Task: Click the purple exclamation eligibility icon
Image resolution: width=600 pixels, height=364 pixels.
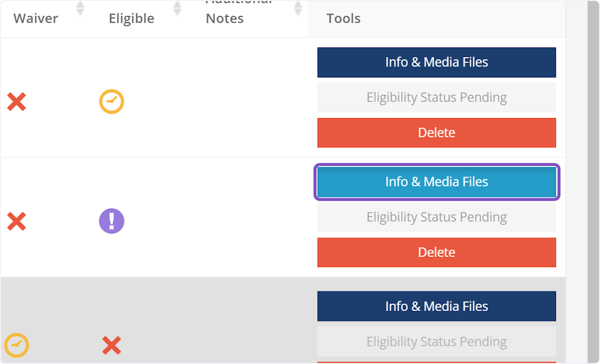Action: (111, 221)
